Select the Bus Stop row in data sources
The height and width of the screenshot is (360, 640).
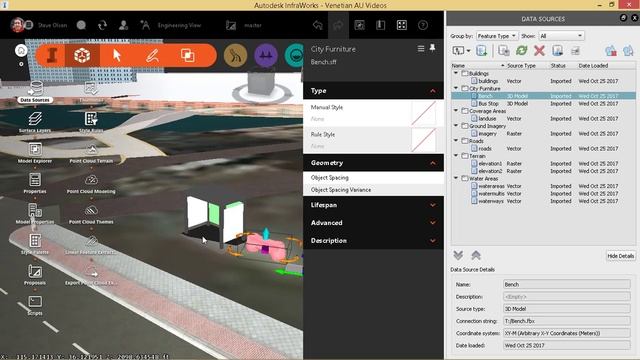(543, 104)
